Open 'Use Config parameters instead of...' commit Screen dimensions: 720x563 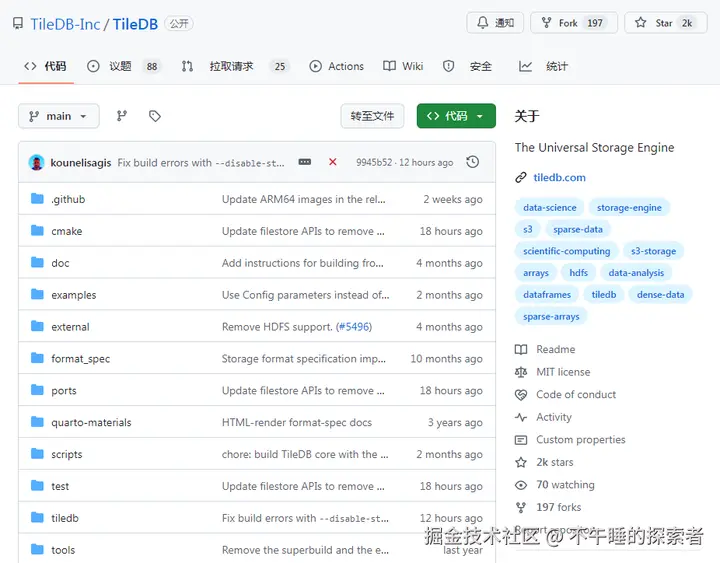pyautogui.click(x=305, y=295)
